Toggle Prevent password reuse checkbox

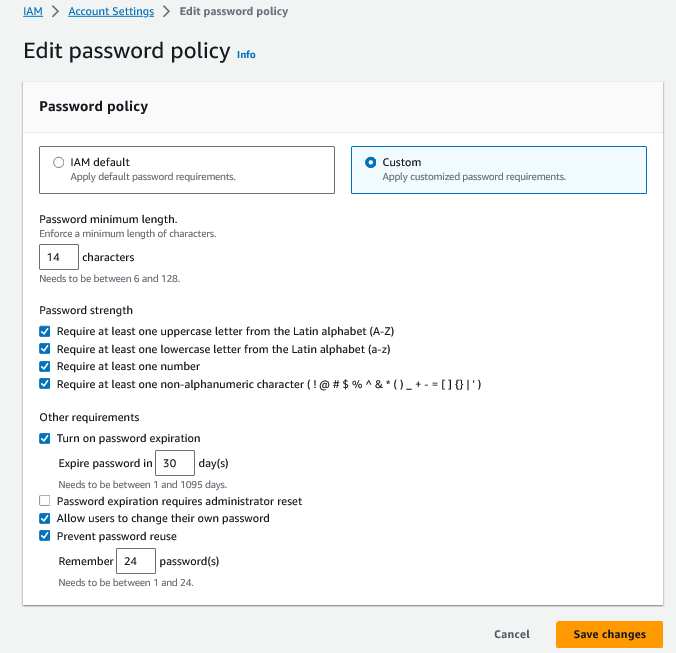45,536
